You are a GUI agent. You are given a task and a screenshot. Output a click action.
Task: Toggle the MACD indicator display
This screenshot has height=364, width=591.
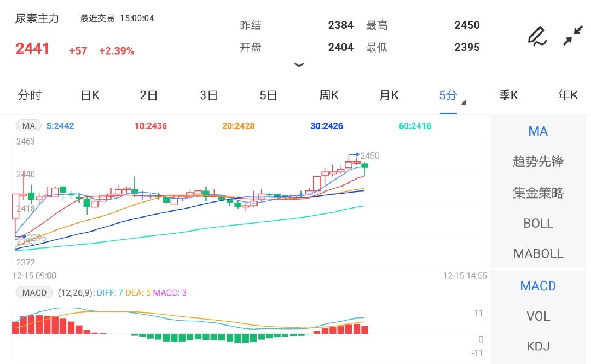(538, 286)
